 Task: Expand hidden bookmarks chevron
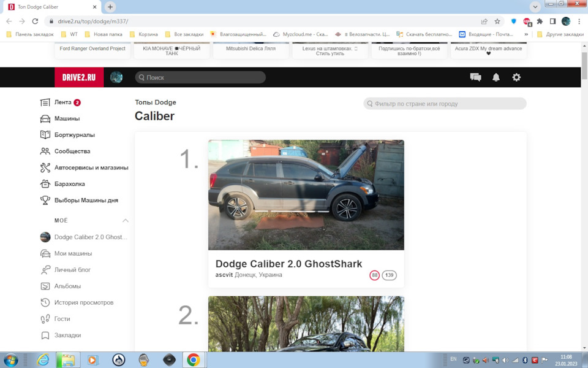[526, 34]
